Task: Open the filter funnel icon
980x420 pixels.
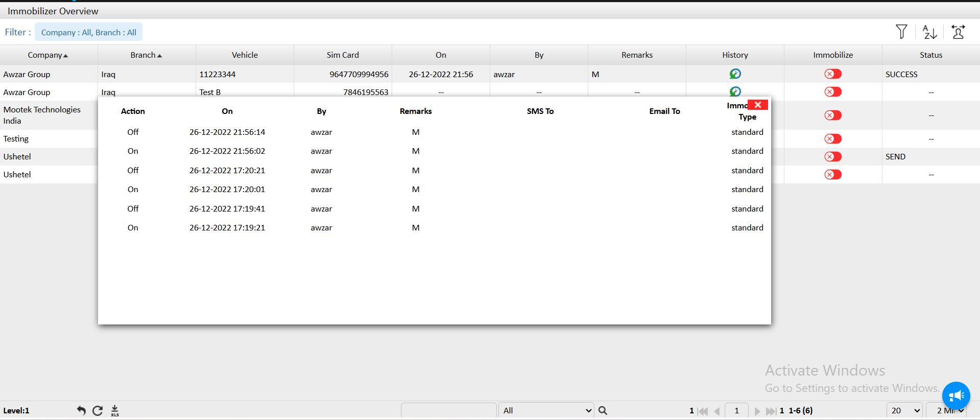Action: pyautogui.click(x=901, y=32)
